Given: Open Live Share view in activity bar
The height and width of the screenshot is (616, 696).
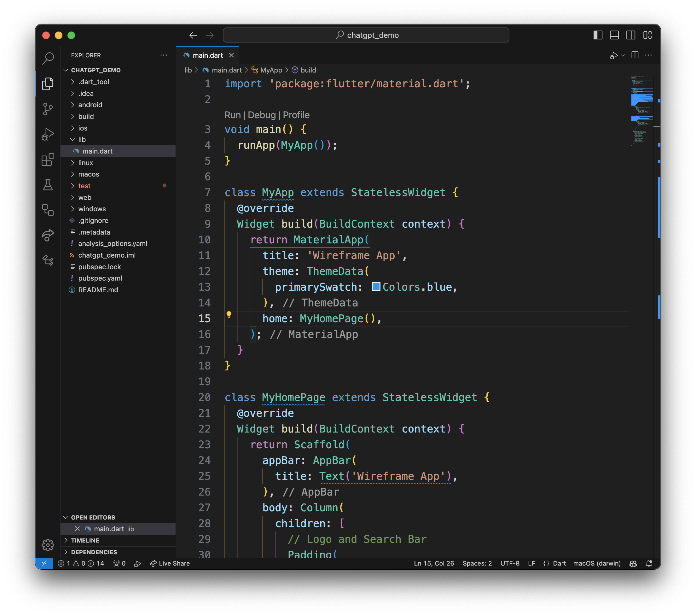Looking at the screenshot, I should (x=48, y=235).
